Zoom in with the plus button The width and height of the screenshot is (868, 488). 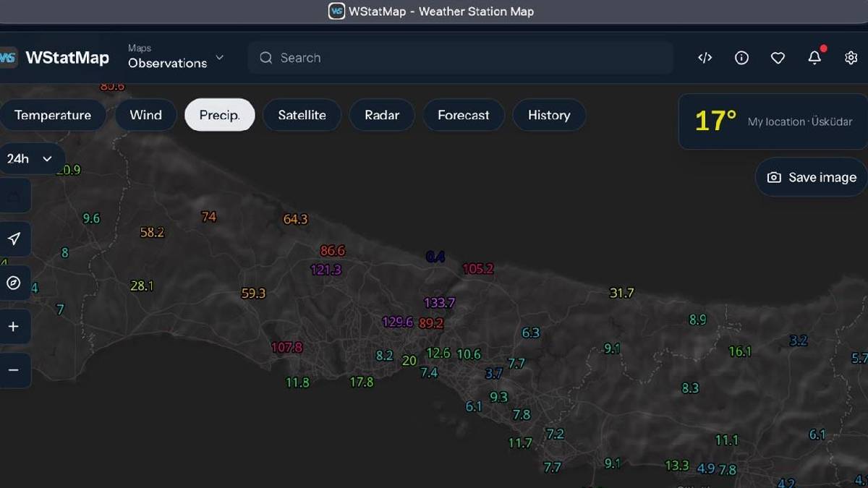14,327
